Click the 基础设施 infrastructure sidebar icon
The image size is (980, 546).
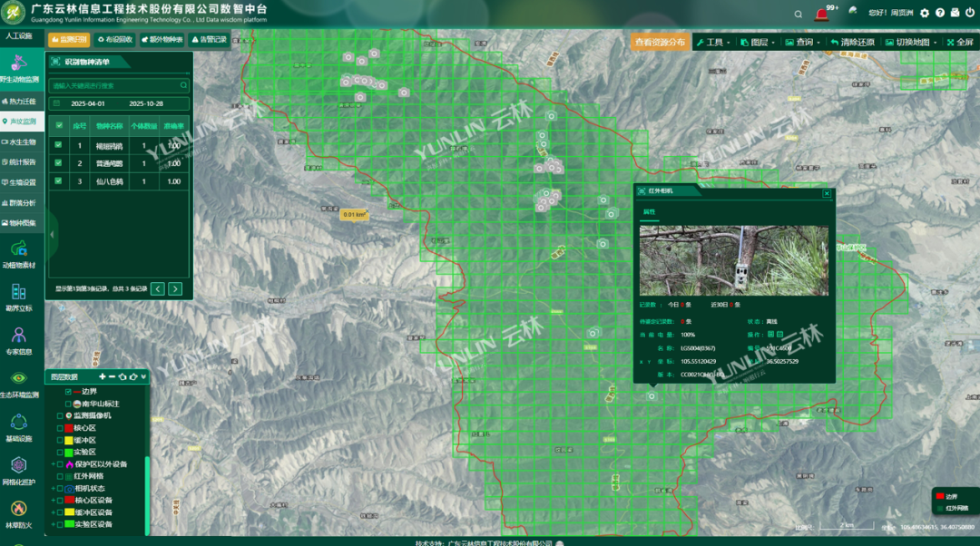click(x=18, y=423)
